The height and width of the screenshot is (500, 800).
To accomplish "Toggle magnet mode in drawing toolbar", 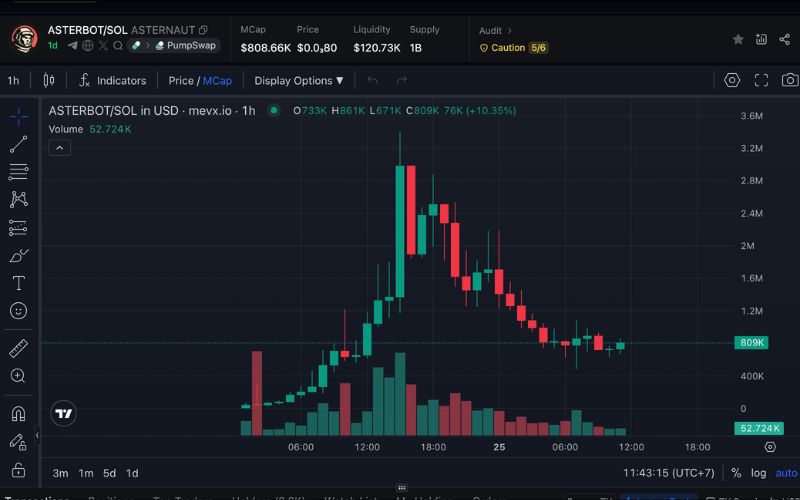I will coord(18,414).
